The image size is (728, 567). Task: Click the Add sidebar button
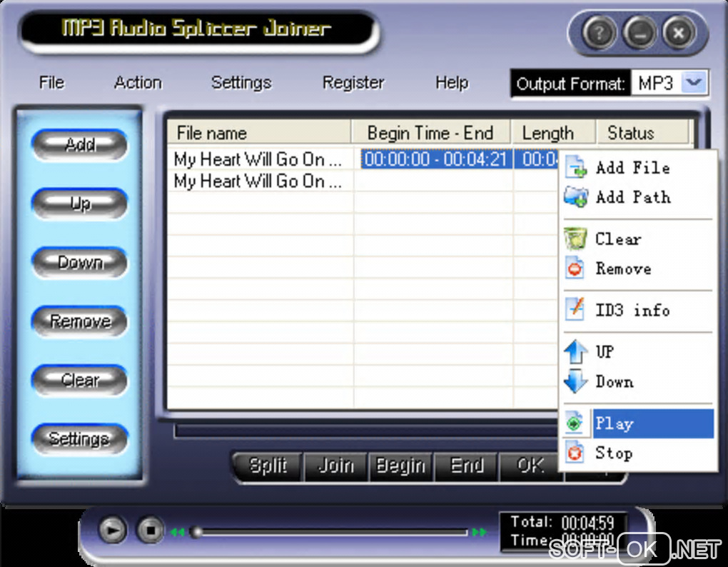tap(79, 144)
